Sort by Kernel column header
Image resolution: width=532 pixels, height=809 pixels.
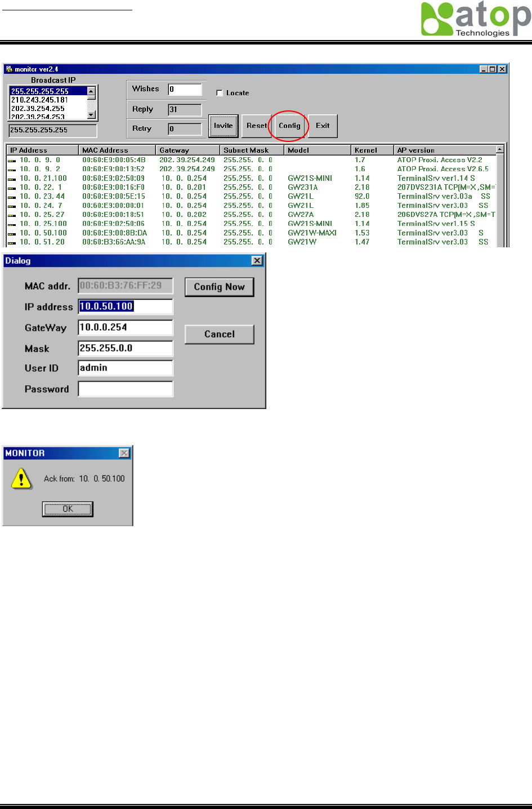pyautogui.click(x=372, y=150)
